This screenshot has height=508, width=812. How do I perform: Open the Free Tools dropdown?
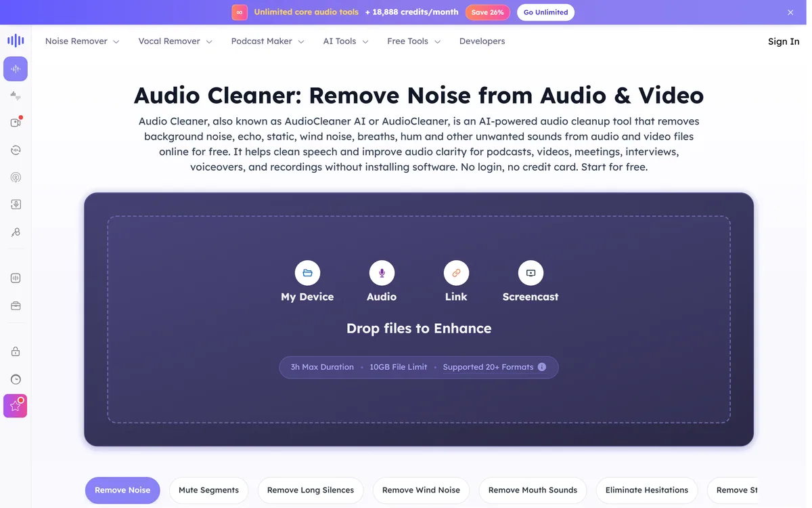tap(413, 41)
